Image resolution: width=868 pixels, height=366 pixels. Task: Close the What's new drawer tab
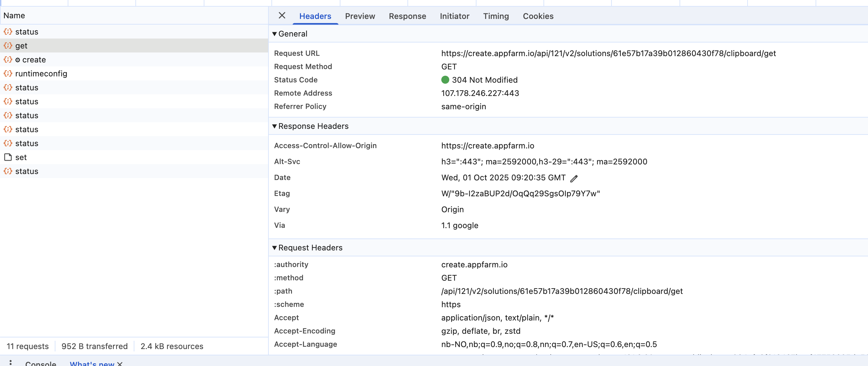coord(120,364)
